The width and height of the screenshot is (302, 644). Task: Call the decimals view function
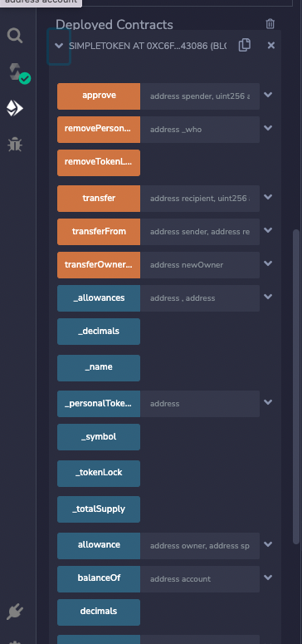[99, 612]
